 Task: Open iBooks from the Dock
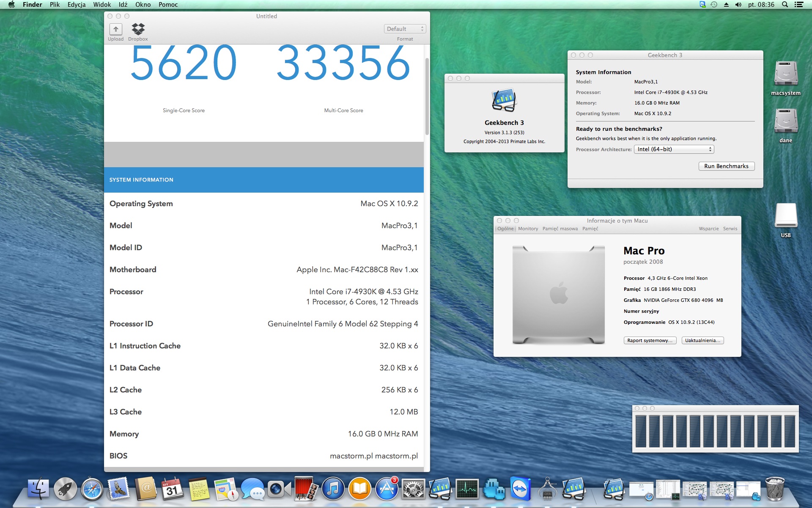[x=359, y=489]
